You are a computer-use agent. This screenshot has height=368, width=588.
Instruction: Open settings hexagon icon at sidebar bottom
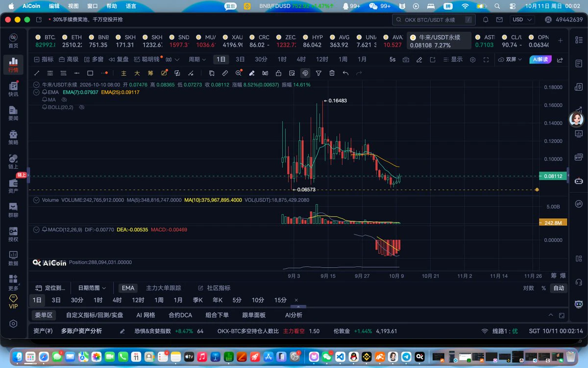pos(13,324)
